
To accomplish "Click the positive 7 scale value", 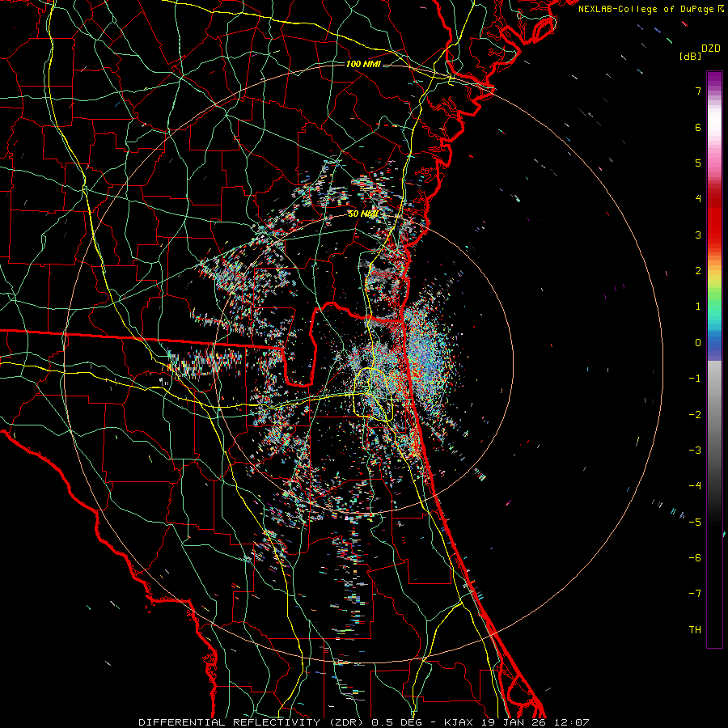I will [x=698, y=91].
